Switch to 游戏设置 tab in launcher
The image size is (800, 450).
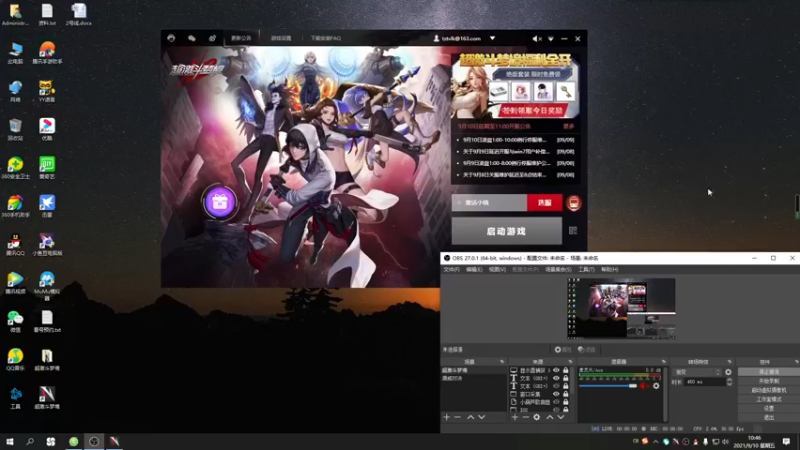point(281,38)
